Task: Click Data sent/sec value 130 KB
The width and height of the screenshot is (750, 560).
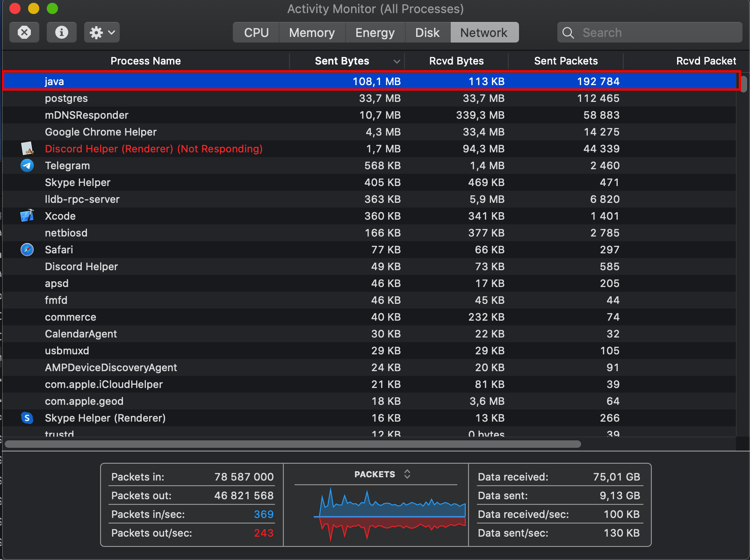Action: pyautogui.click(x=622, y=533)
